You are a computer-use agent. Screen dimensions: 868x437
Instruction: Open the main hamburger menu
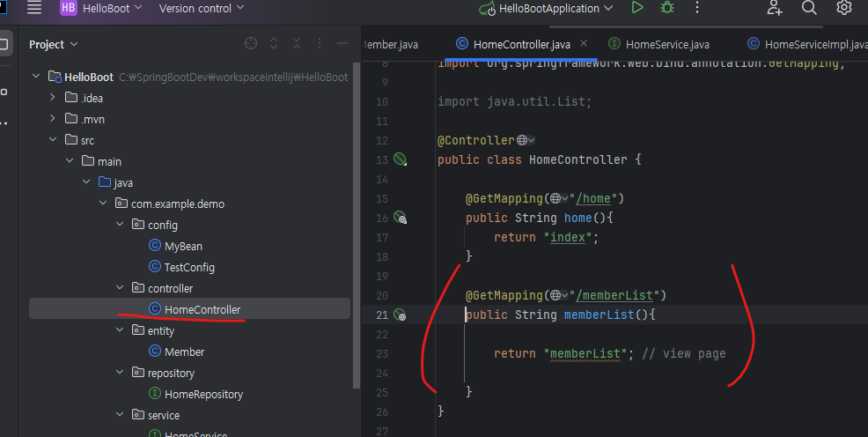click(34, 8)
